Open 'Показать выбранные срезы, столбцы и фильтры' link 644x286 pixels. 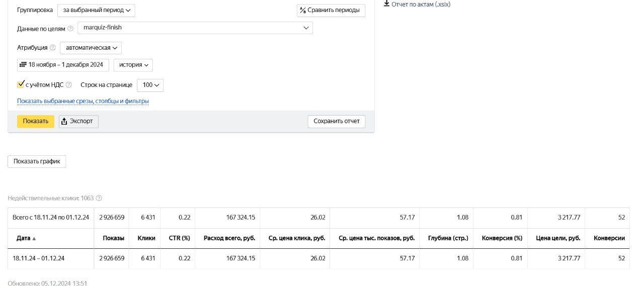(83, 101)
